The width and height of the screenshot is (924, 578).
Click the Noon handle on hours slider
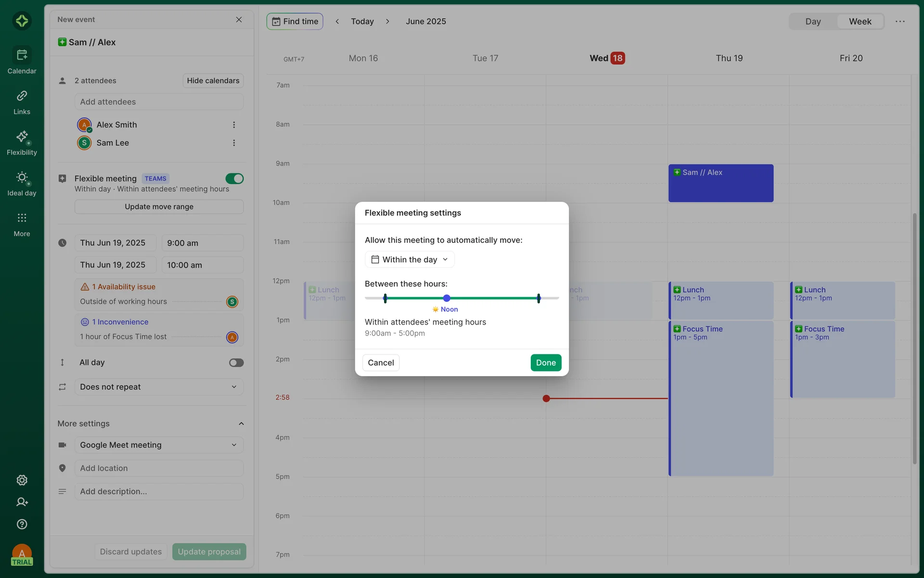pos(447,298)
